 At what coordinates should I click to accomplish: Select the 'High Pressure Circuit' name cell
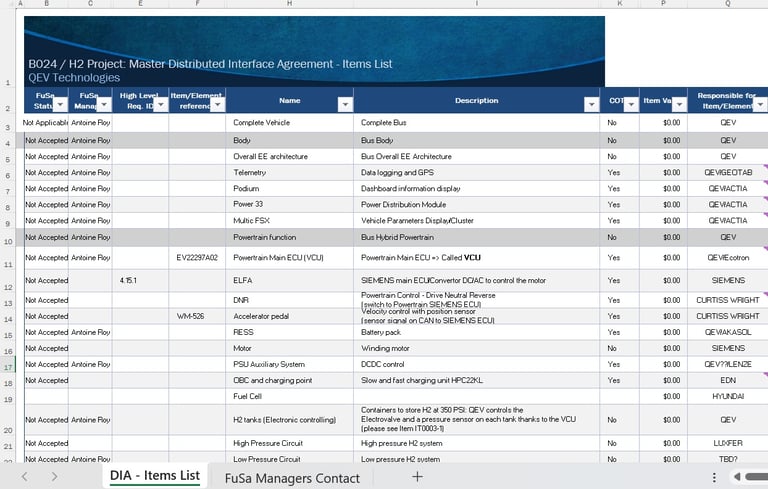tap(289, 443)
